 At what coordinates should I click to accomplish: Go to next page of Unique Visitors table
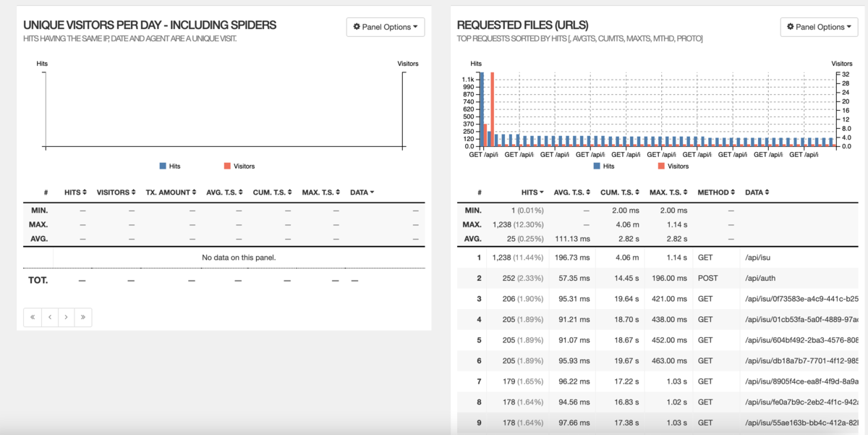[x=66, y=317]
